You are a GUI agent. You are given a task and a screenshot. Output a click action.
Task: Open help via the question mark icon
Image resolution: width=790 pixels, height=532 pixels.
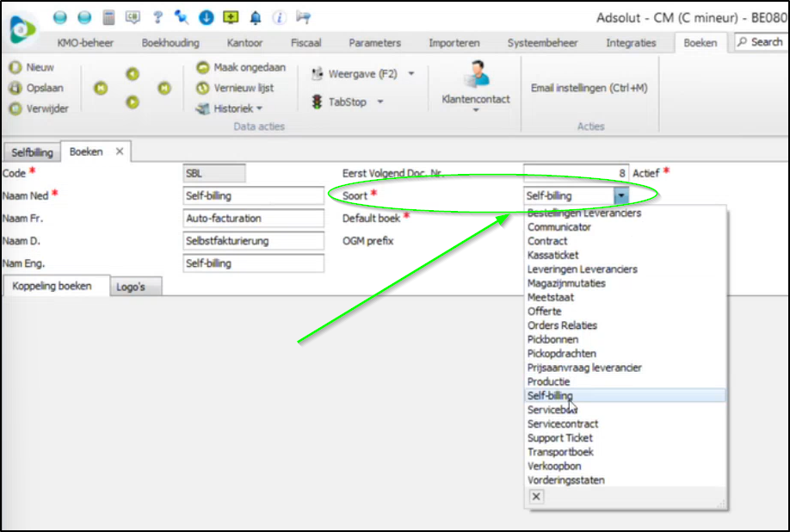(x=157, y=17)
